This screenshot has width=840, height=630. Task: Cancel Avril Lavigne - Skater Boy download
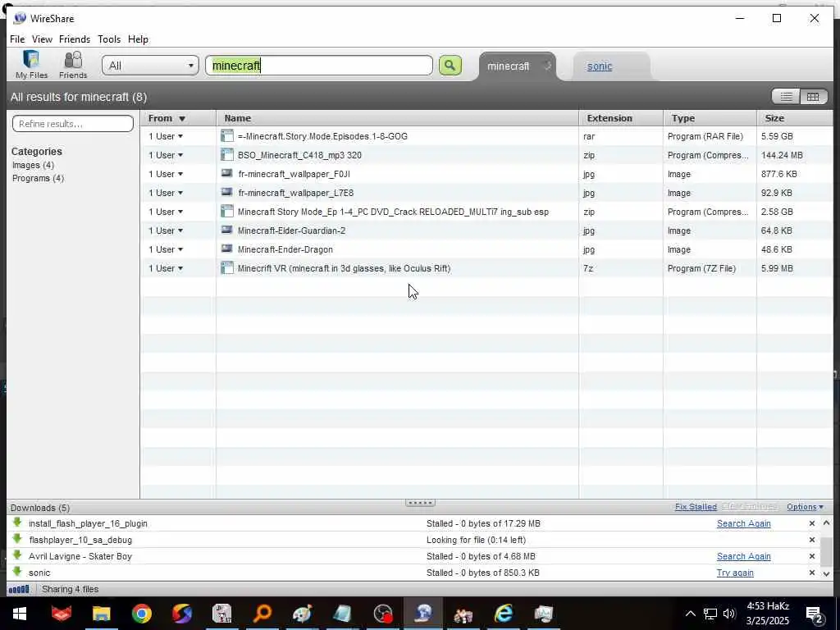pyautogui.click(x=812, y=557)
